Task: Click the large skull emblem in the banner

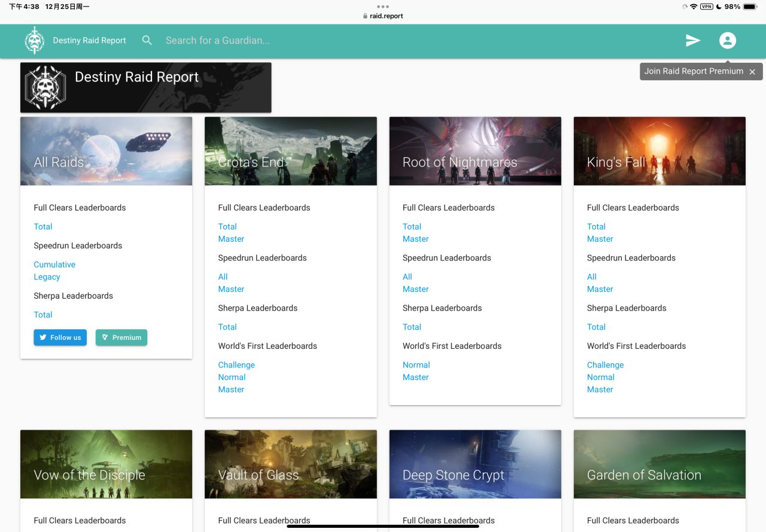Action: tap(45, 87)
